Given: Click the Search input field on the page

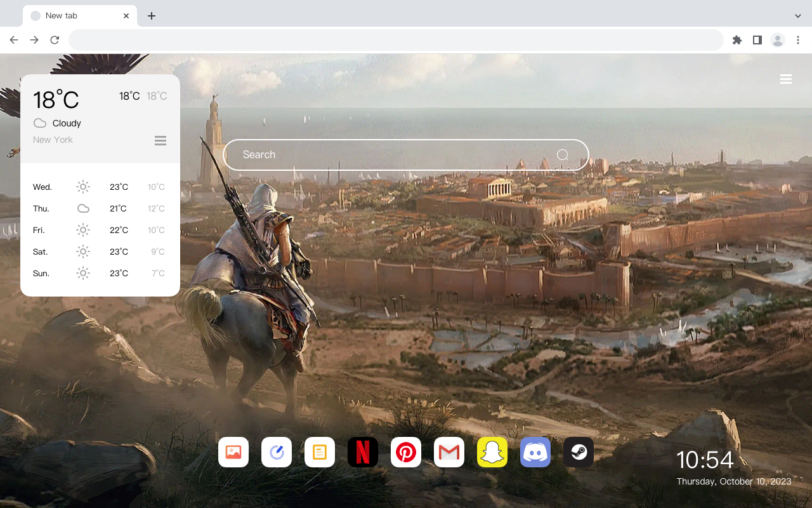Looking at the screenshot, I should coord(406,155).
